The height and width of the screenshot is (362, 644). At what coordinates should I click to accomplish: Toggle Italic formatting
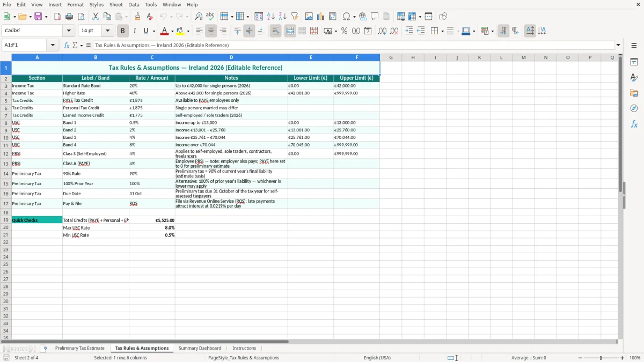coord(135,31)
